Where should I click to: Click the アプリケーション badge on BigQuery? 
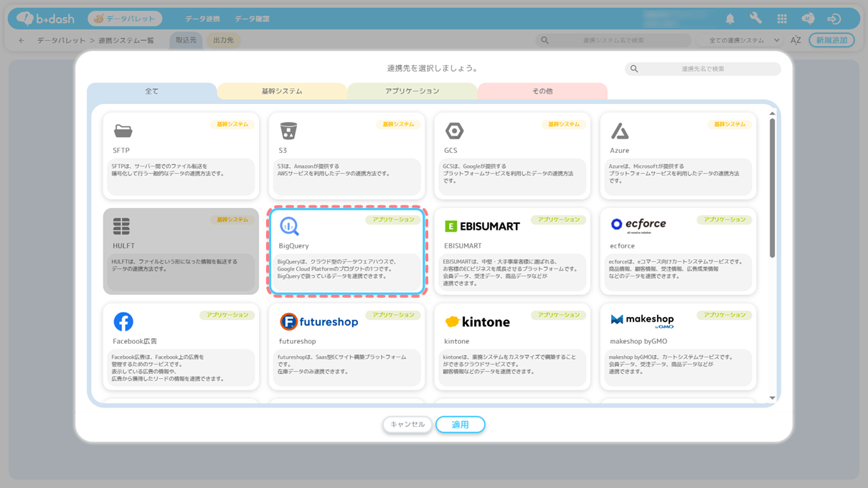pos(393,220)
